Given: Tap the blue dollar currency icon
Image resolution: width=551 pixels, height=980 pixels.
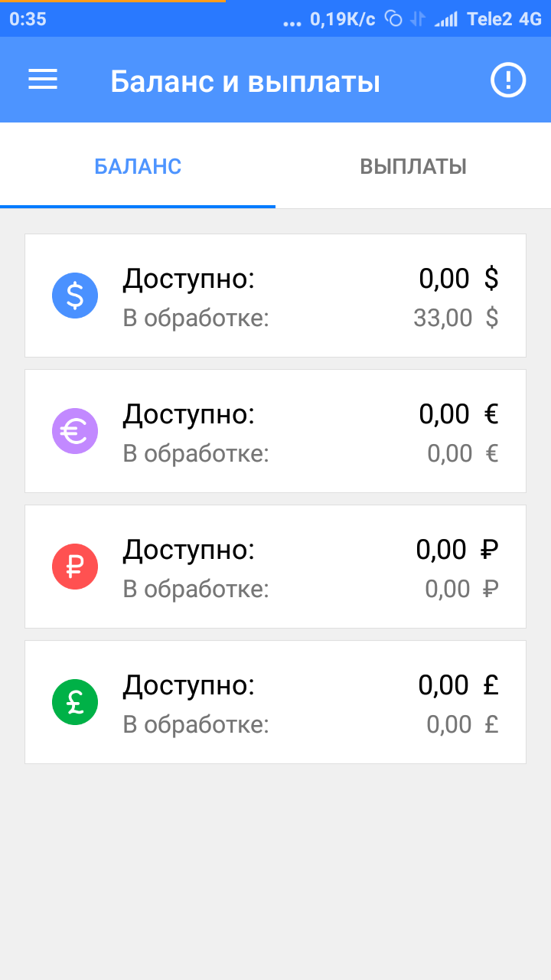Looking at the screenshot, I should [x=75, y=296].
